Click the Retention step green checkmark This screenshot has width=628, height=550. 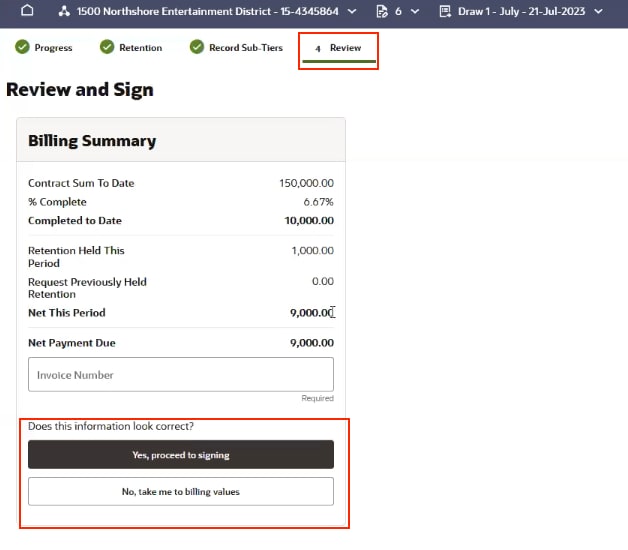pos(107,47)
